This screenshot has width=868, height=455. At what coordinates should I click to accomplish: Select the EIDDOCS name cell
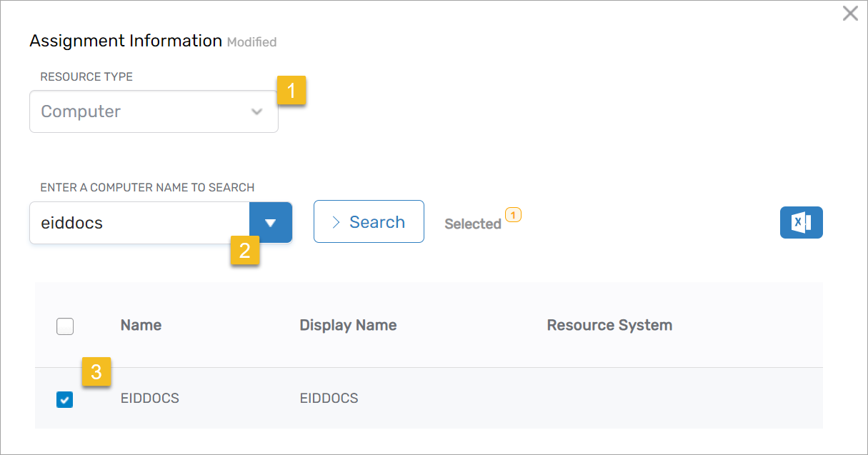click(x=149, y=399)
